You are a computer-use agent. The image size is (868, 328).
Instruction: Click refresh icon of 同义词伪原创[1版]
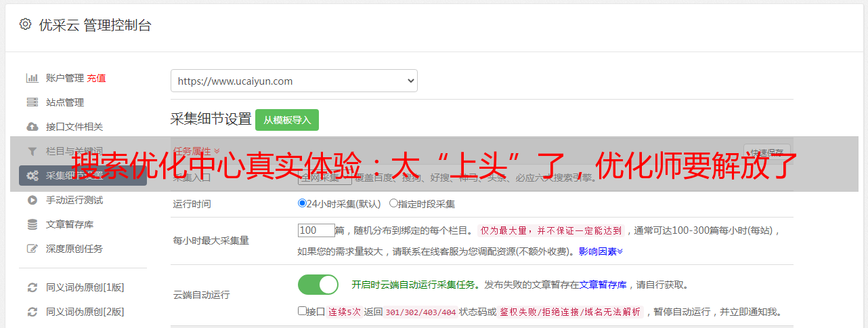pyautogui.click(x=32, y=287)
